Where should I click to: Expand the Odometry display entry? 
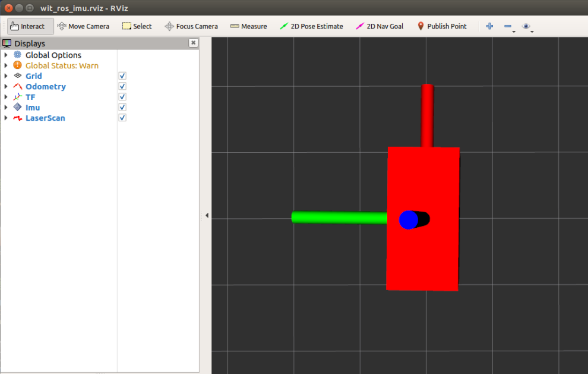5,86
